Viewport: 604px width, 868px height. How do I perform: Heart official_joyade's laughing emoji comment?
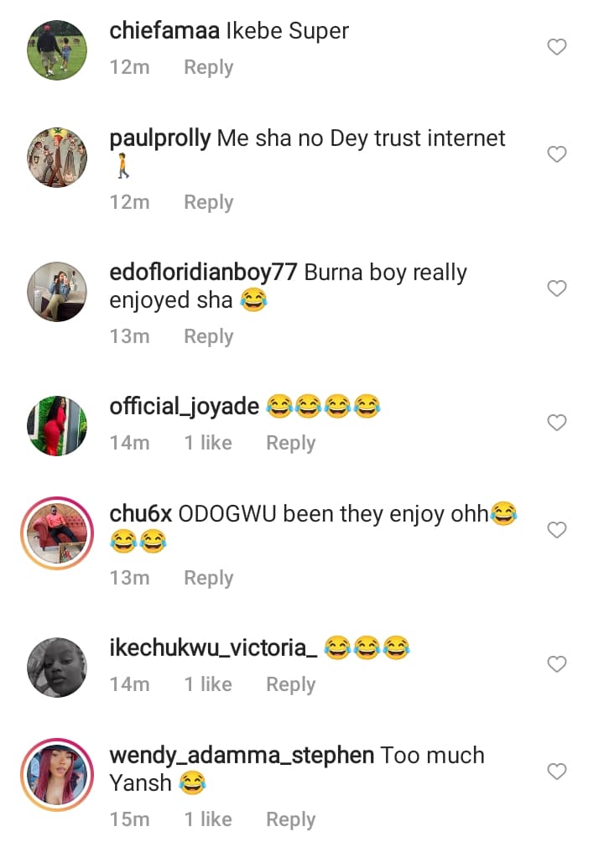tap(557, 423)
